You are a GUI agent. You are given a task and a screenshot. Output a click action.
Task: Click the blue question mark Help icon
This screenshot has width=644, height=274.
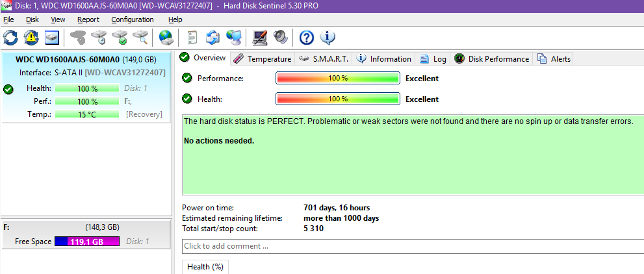pyautogui.click(x=306, y=38)
